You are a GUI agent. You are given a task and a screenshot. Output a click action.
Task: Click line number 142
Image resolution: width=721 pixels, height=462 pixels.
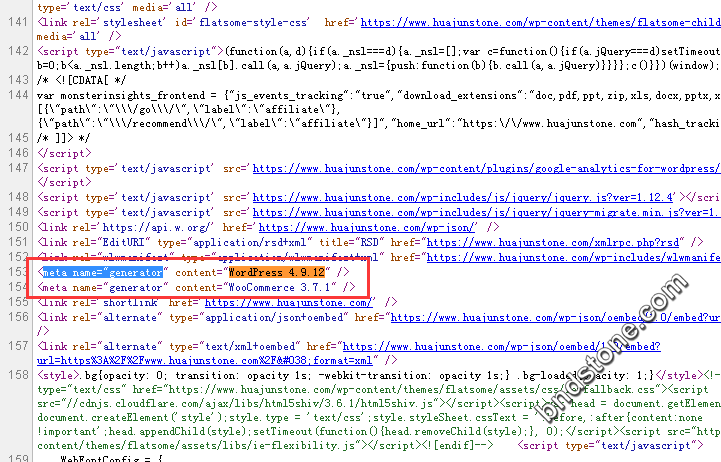(x=18, y=51)
